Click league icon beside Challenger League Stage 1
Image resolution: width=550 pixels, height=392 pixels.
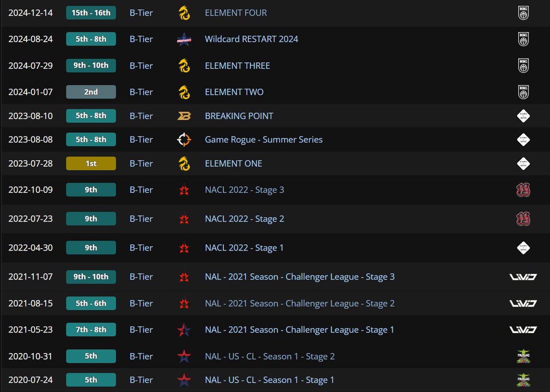pyautogui.click(x=184, y=330)
